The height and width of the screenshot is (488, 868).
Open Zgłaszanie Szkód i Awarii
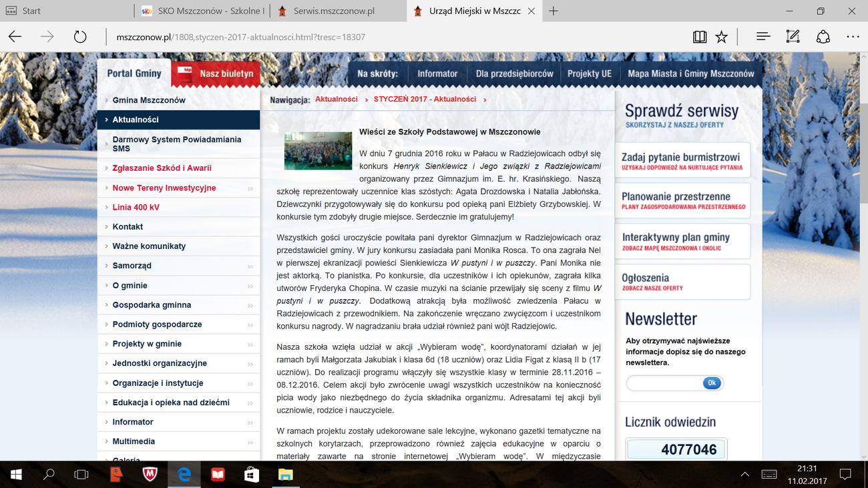tap(178, 168)
